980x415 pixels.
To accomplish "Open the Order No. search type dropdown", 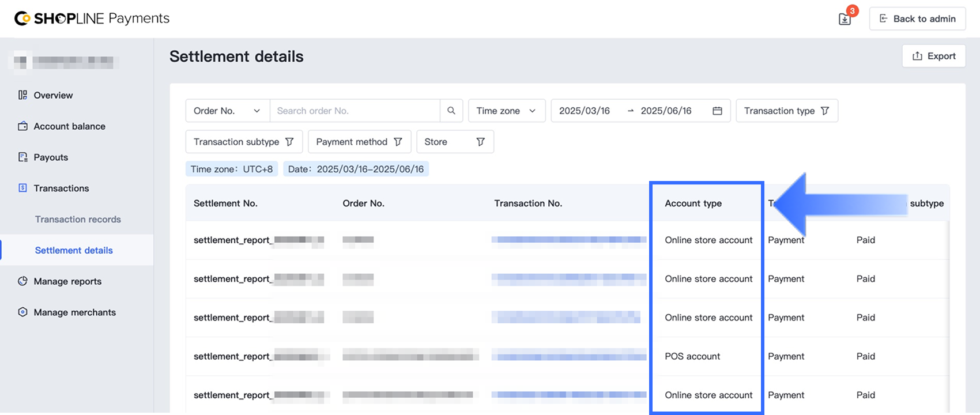I will pyautogui.click(x=227, y=111).
